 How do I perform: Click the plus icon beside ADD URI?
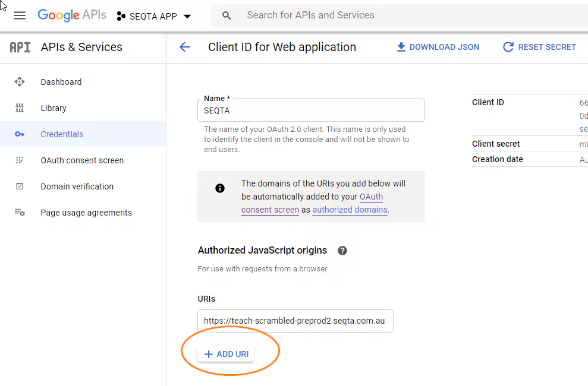pyautogui.click(x=209, y=354)
